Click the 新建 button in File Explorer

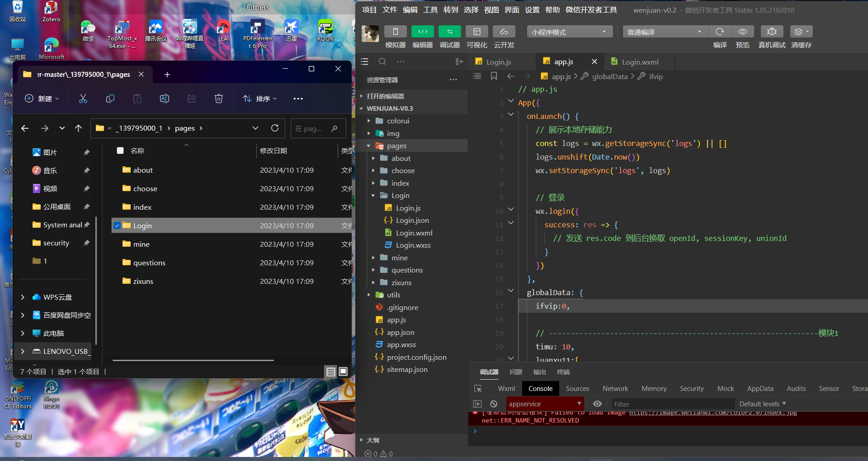(42, 99)
